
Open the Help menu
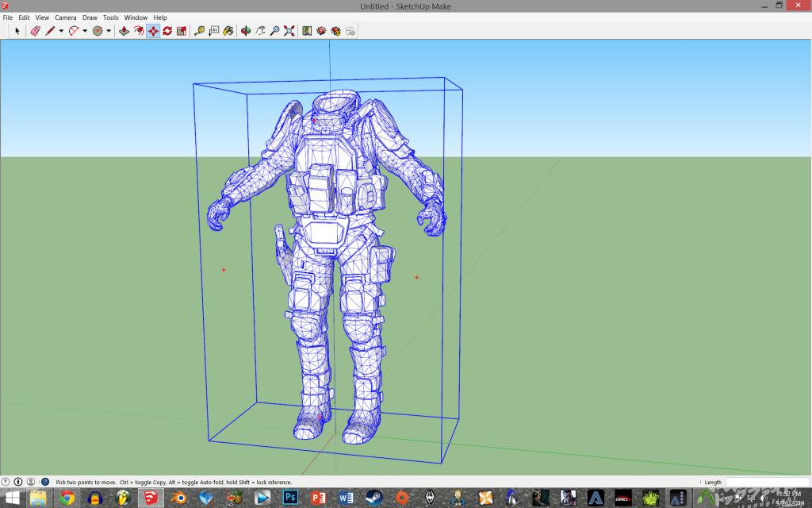160,17
